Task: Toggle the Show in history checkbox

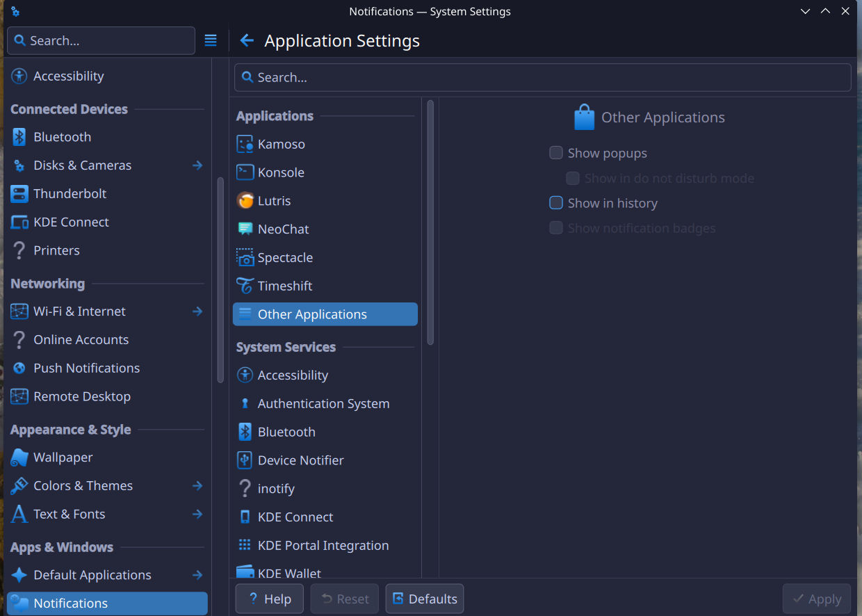Action: tap(556, 203)
